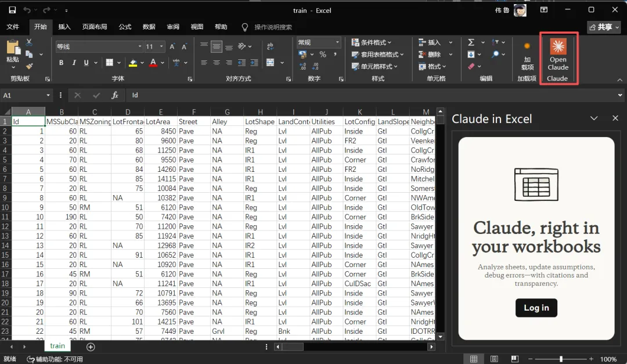This screenshot has width=627, height=364.
Task: Switch to the 插入 ribbon tab
Action: 64,27
